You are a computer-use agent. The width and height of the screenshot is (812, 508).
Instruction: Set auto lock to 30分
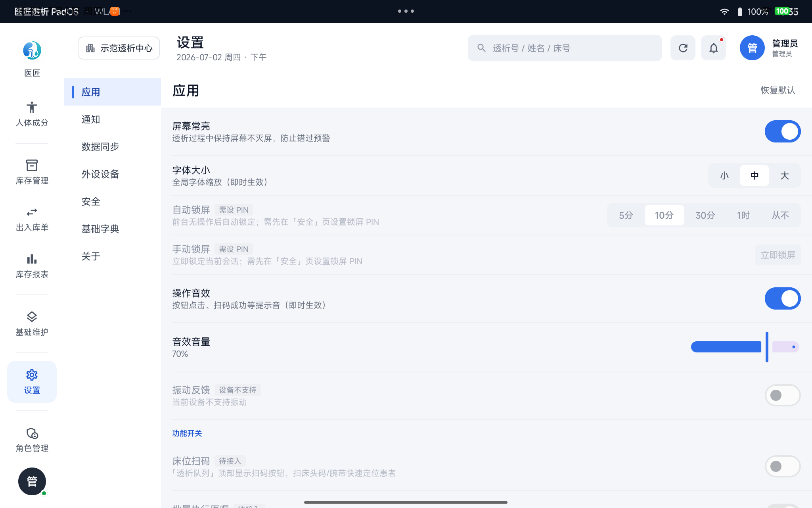click(x=705, y=215)
